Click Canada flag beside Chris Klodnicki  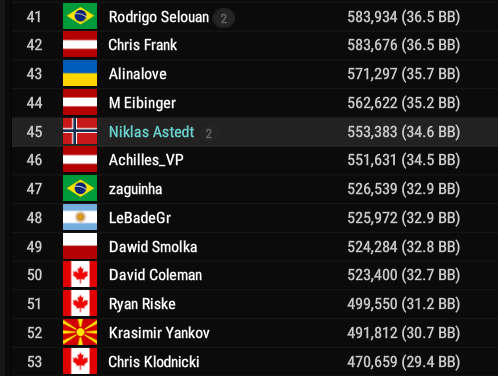tap(80, 361)
